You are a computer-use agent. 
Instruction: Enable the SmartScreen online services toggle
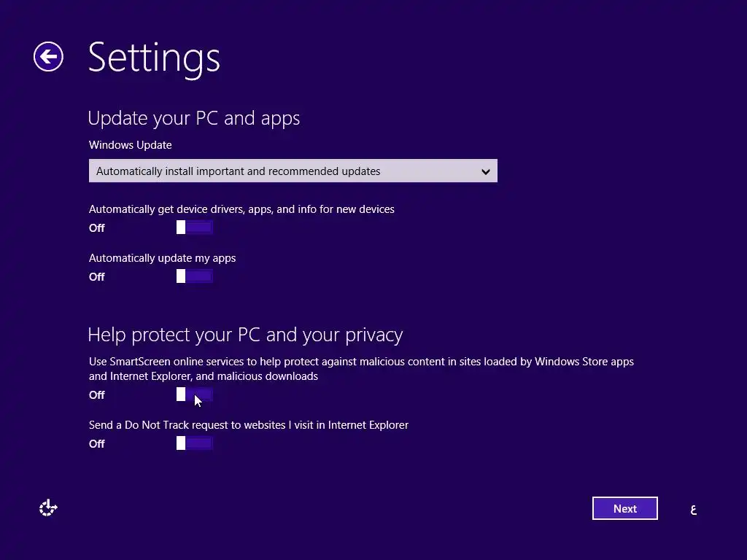194,394
